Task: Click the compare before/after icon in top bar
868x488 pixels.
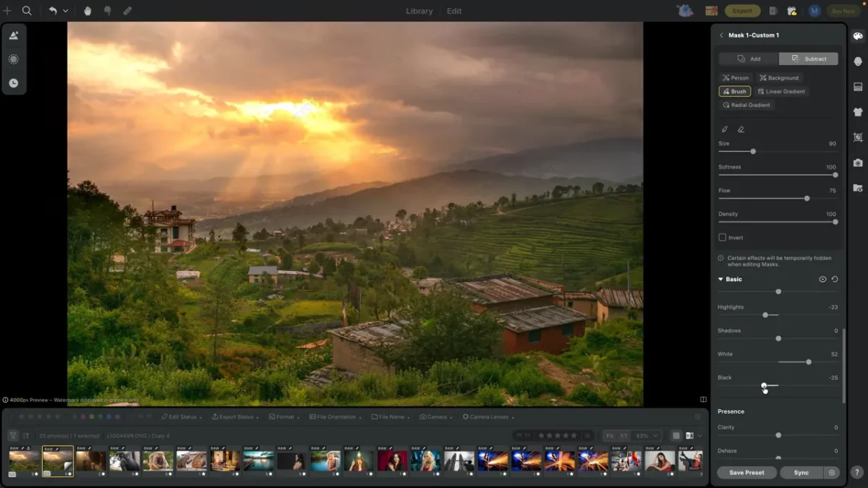Action: pos(773,11)
